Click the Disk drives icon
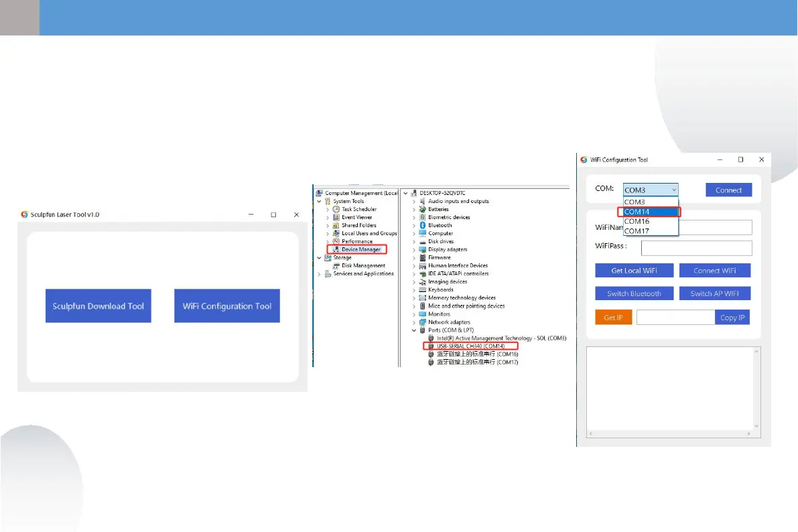The image size is (798, 532). (x=422, y=241)
